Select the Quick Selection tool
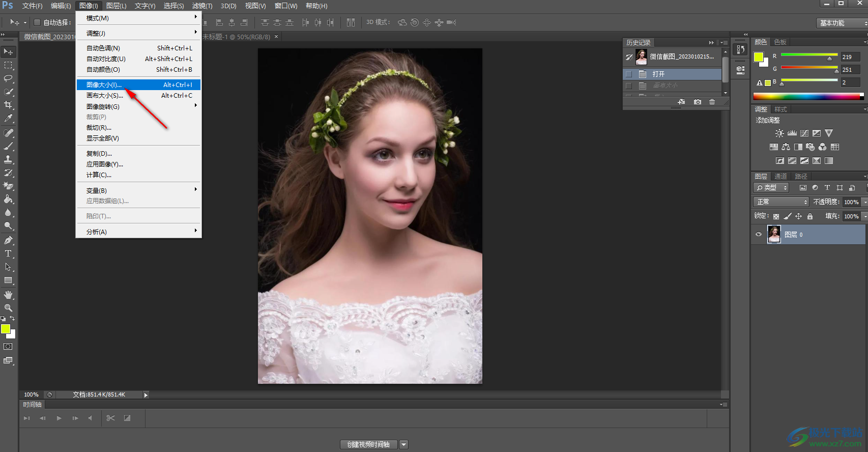 click(9, 92)
